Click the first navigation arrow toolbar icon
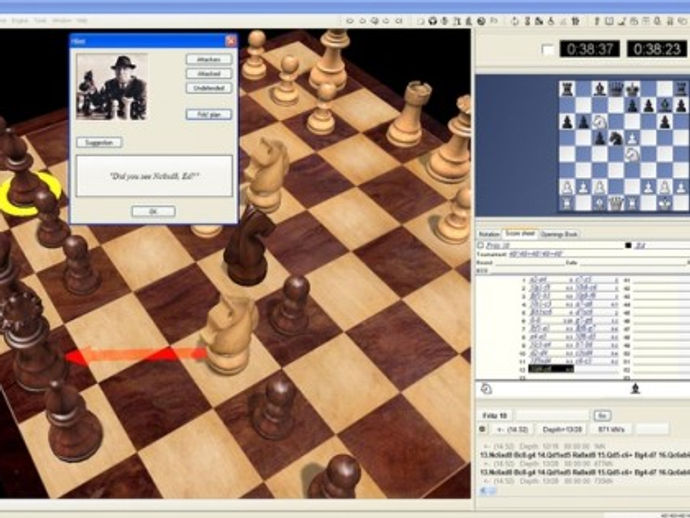 point(350,21)
